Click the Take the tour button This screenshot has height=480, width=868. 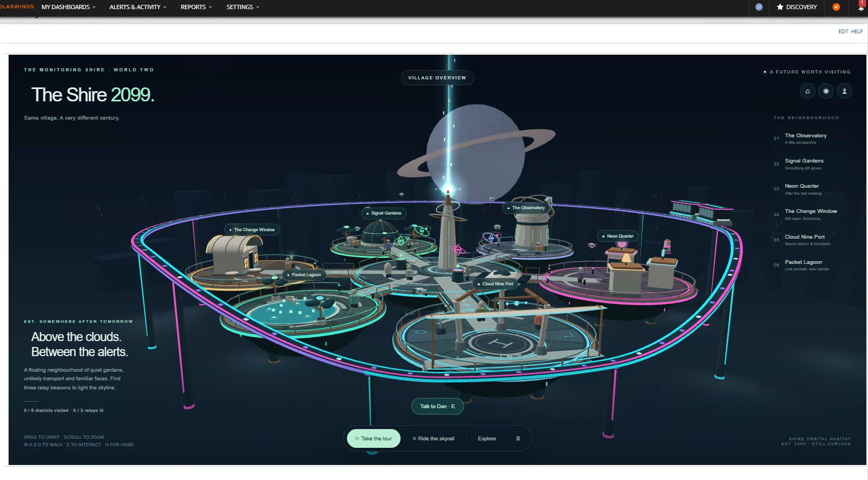coord(374,439)
